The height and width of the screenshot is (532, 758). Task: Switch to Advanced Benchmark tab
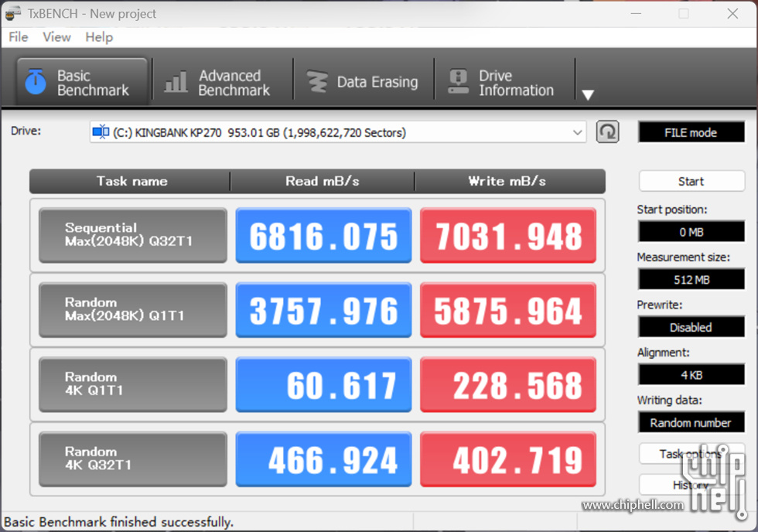coord(223,82)
